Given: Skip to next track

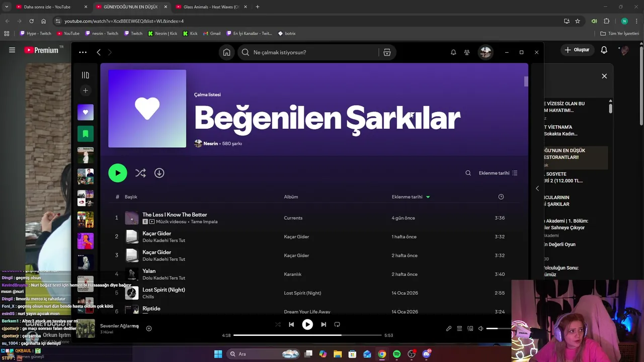Looking at the screenshot, I should coord(324,324).
